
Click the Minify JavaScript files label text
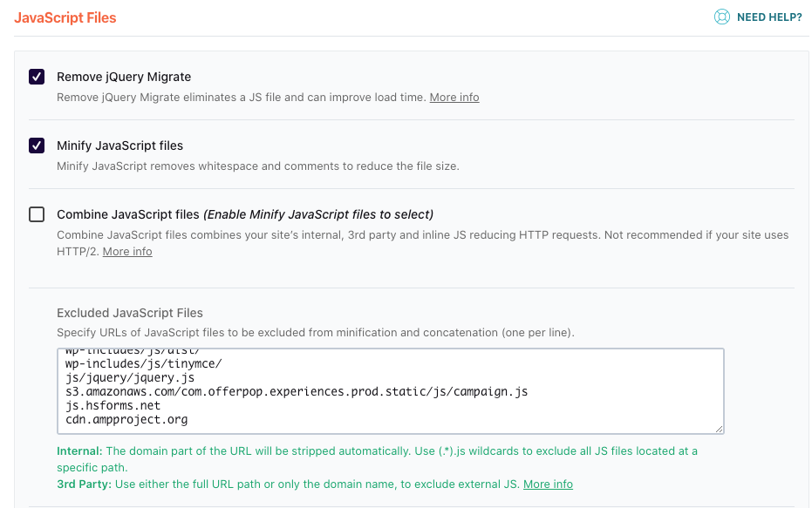point(119,146)
